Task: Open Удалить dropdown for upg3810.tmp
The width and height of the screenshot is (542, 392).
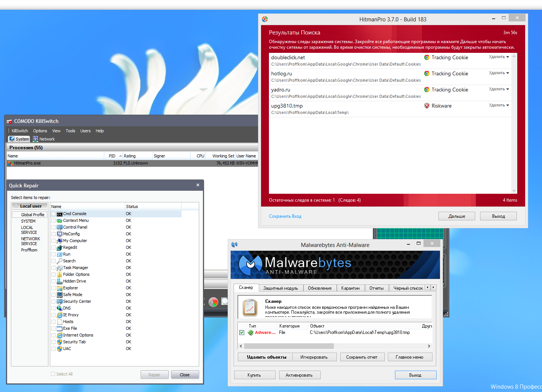Action: [x=499, y=105]
